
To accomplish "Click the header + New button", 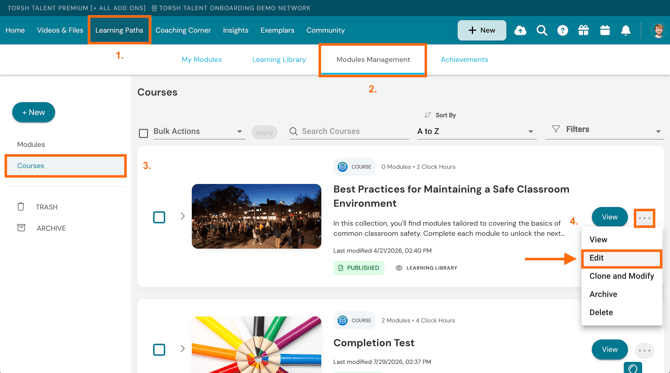I will (482, 30).
